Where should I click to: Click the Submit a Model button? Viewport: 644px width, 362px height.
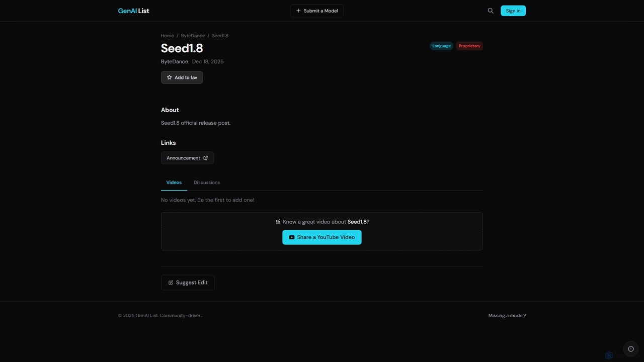tap(317, 11)
